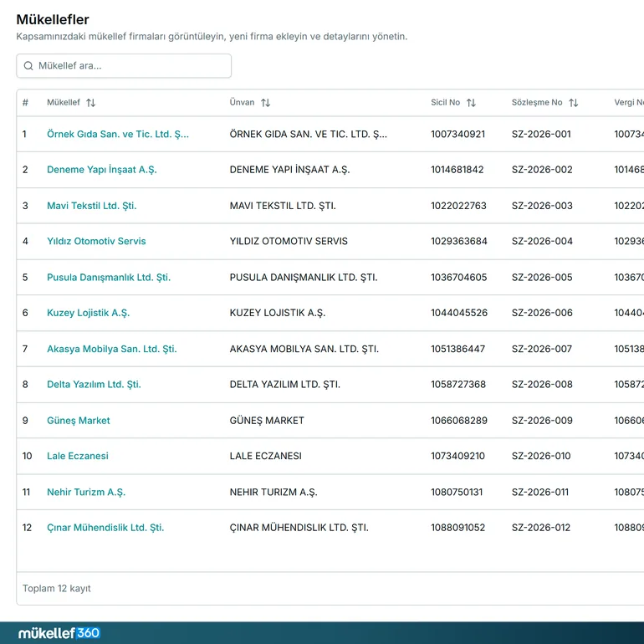This screenshot has height=644, width=644.
Task: Sort by the Sicil No column arrows
Action: [x=471, y=103]
